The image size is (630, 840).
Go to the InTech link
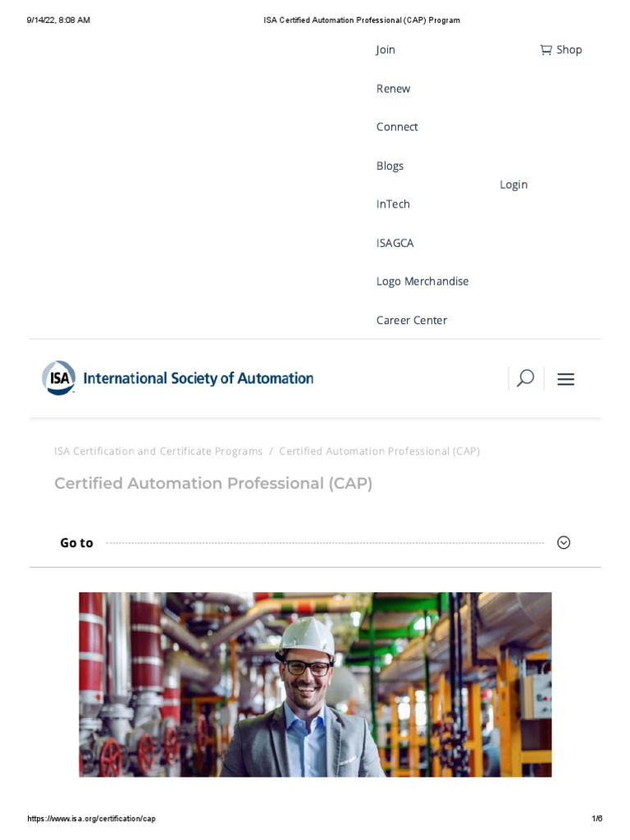pos(393,204)
